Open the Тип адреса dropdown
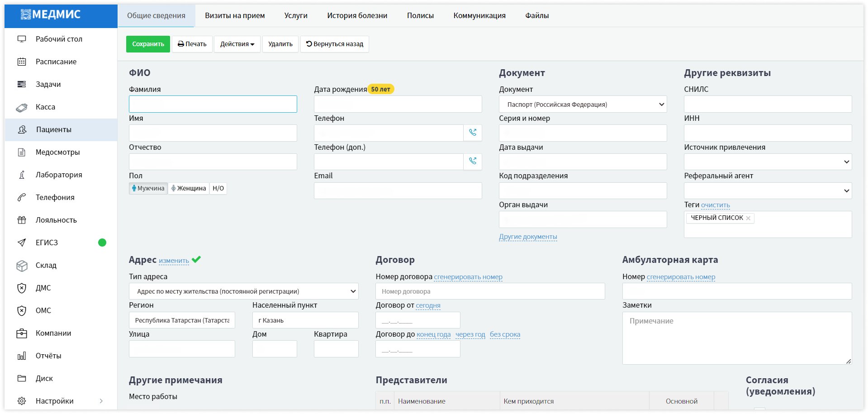Viewport: 868px width, 414px height. [243, 291]
